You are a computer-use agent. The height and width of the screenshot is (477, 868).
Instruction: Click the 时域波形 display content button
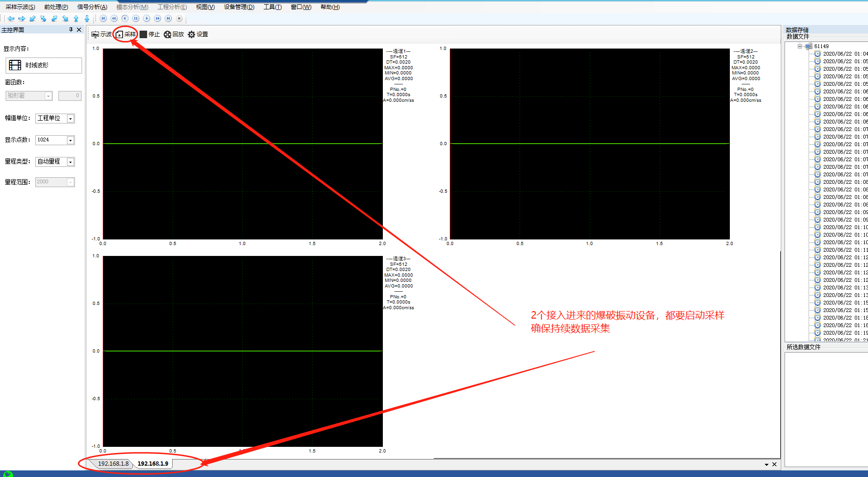[x=43, y=66]
